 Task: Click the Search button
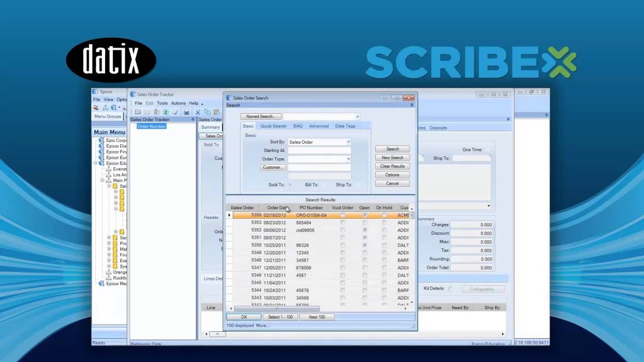click(x=392, y=149)
